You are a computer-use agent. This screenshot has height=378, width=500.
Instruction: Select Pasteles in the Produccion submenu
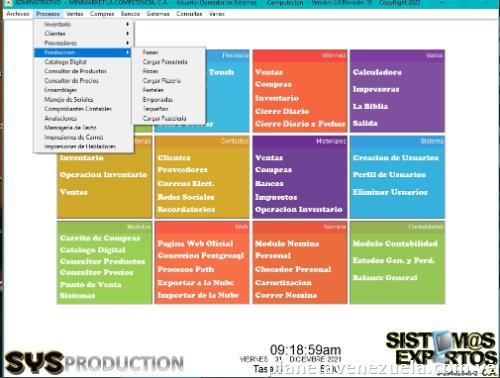coord(169,90)
